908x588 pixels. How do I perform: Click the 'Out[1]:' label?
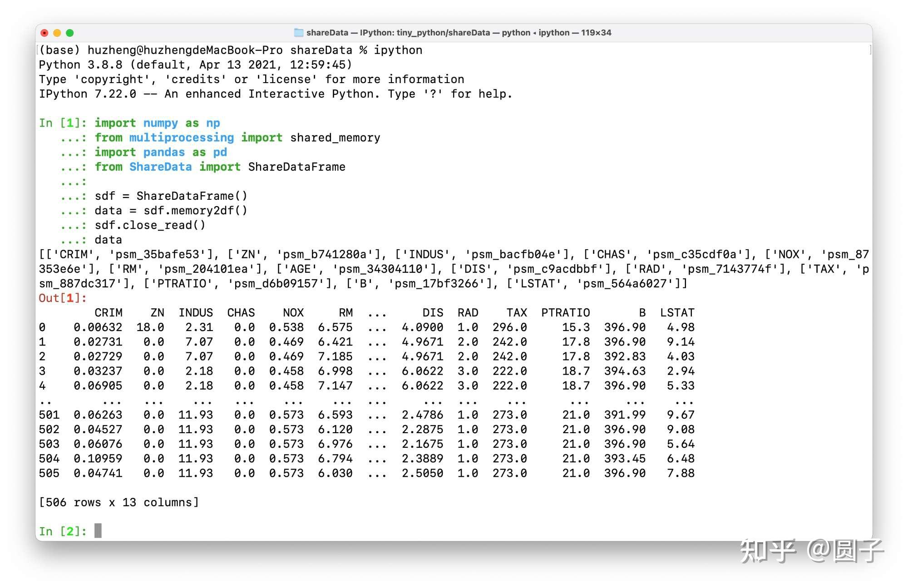63,298
